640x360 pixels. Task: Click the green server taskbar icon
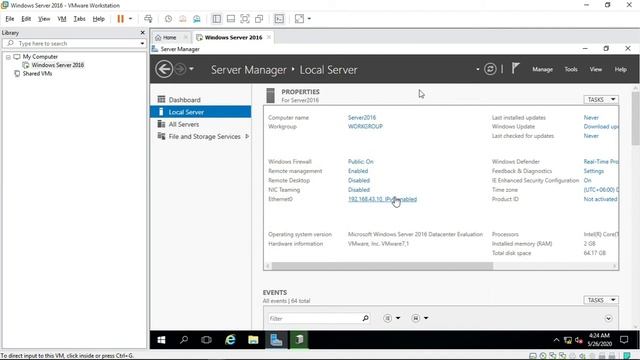(x=300, y=340)
